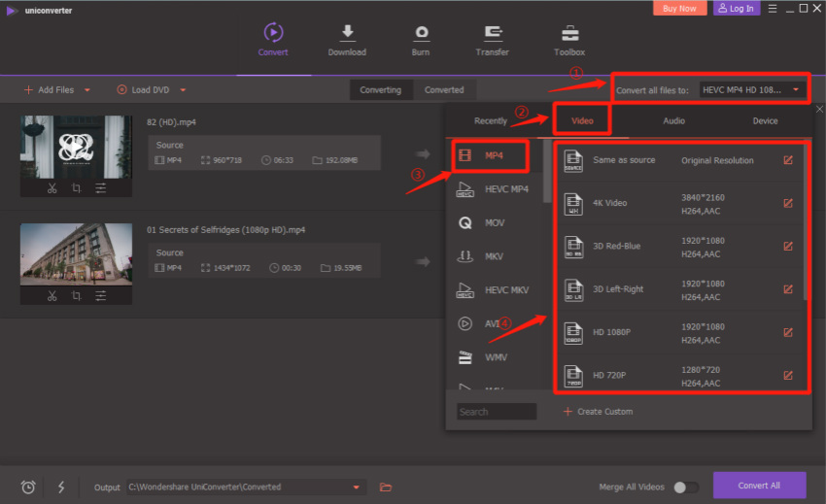Click the Convert All button
Viewport: 826px width, 504px height.
tap(759, 486)
